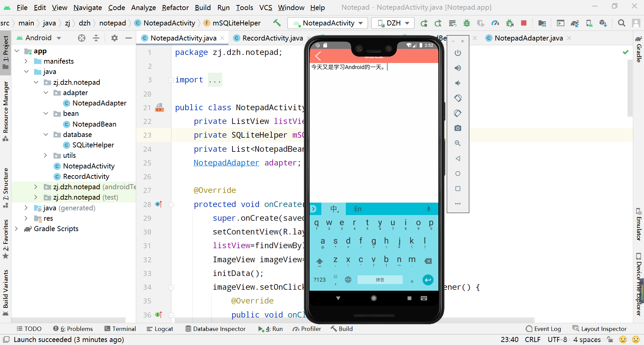Viewport: 644px width, 345px height.
Task: Open the Layout Inspector panel
Action: tap(599, 329)
